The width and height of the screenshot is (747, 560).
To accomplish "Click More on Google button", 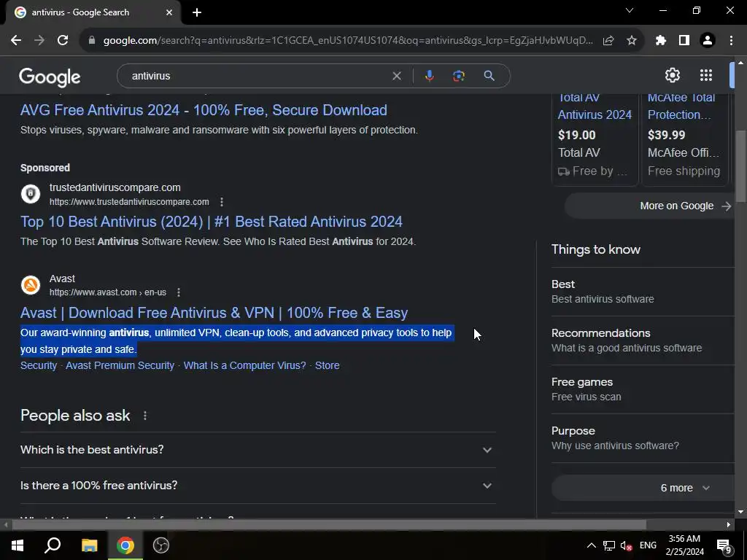I will (x=650, y=206).
